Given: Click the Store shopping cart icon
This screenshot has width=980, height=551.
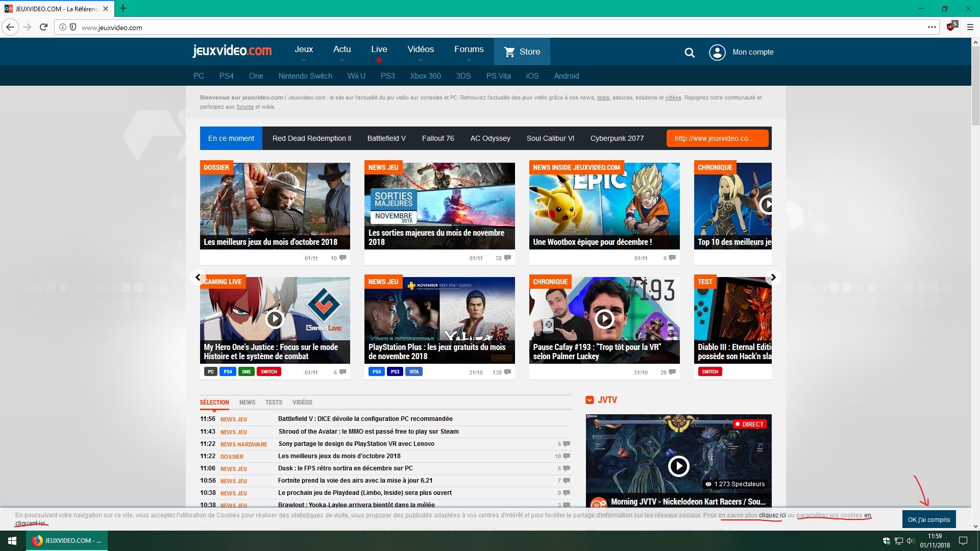Looking at the screenshot, I should tap(509, 52).
